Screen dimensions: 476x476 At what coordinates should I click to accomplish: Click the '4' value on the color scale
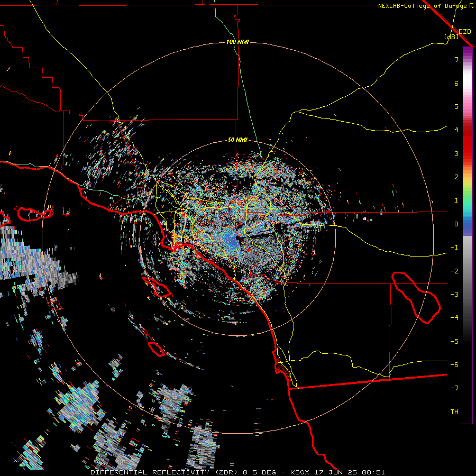point(456,130)
